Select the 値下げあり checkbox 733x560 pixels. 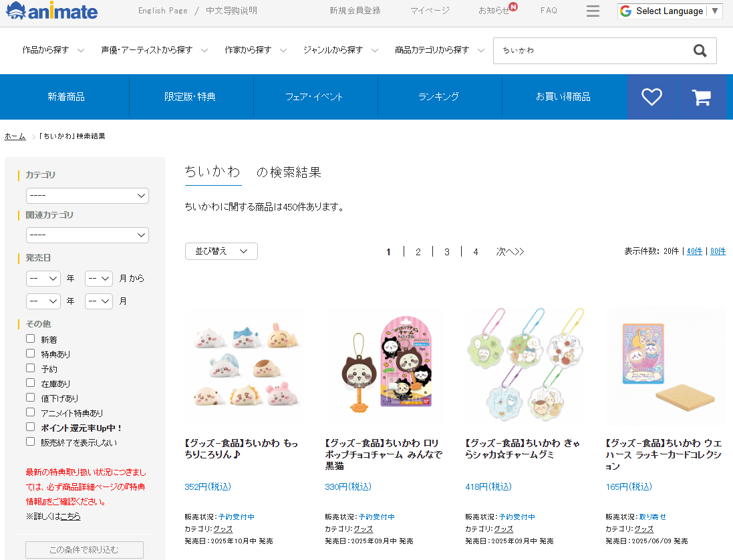[x=30, y=398]
